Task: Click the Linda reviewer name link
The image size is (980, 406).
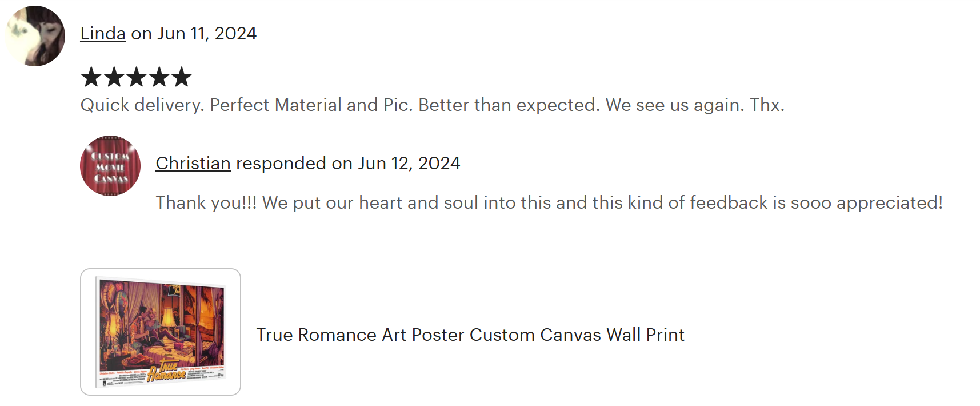Action: pyautogui.click(x=103, y=34)
